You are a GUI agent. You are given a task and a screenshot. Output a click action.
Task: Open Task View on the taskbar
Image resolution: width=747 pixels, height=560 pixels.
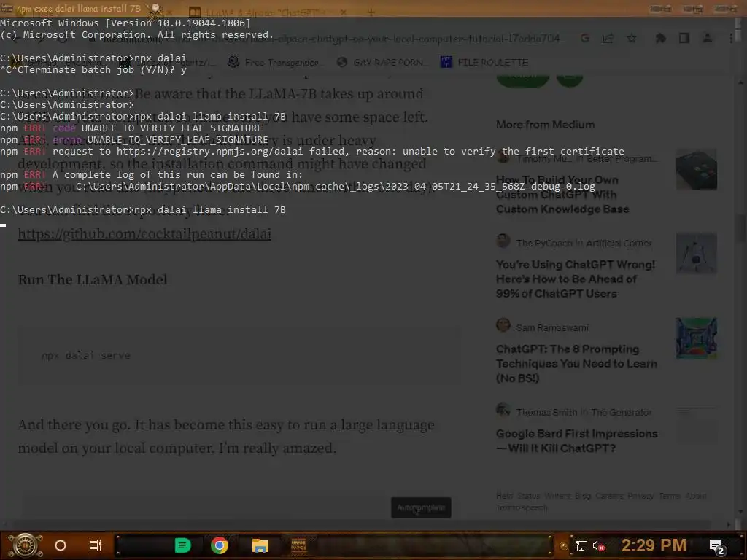point(96,545)
